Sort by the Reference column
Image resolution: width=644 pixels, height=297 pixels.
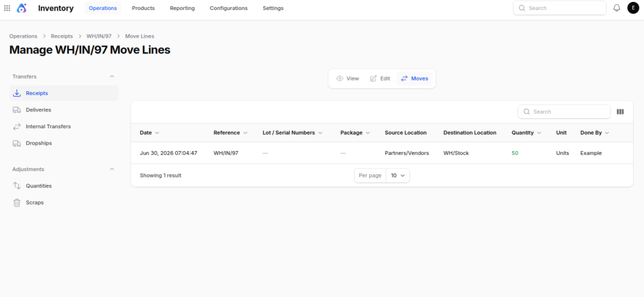tap(230, 133)
